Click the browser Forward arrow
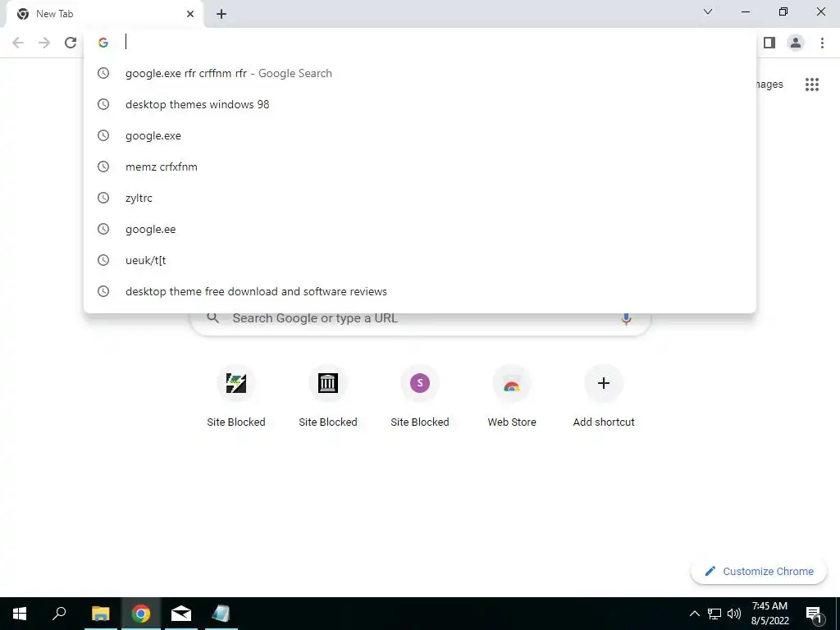Screen dimensions: 840x630 pos(44,43)
